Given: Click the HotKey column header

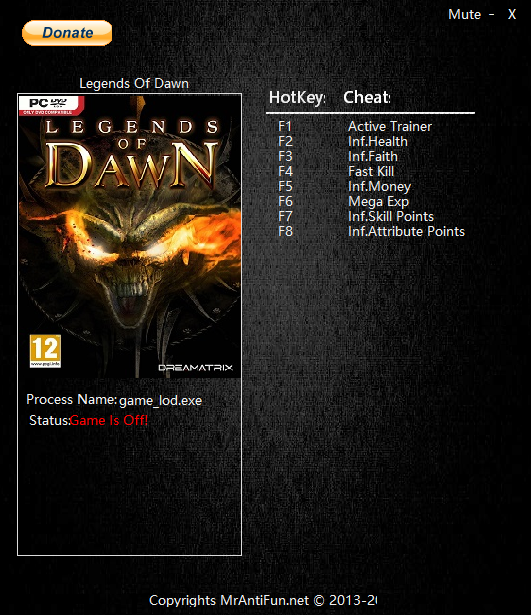Looking at the screenshot, I should [297, 97].
